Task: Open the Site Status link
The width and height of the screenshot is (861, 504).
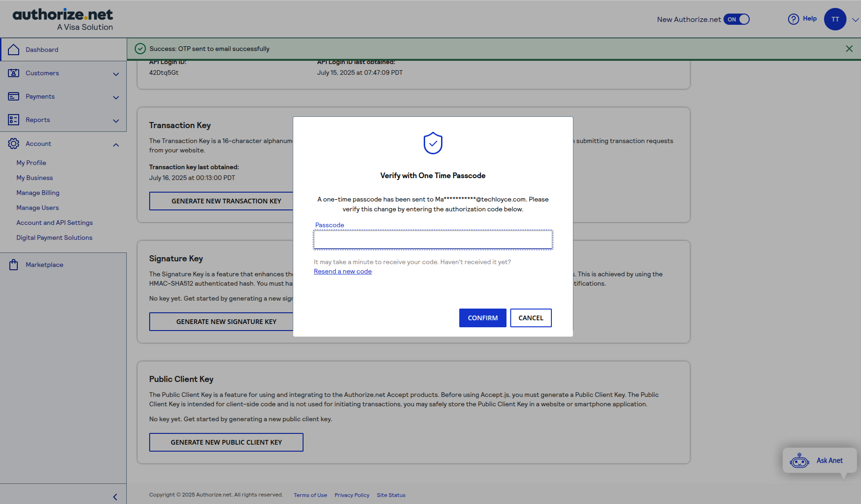Action: pos(391,495)
